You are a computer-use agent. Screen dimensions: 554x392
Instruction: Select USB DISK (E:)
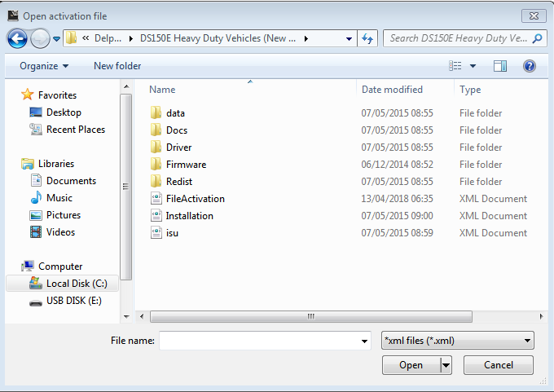[74, 301]
